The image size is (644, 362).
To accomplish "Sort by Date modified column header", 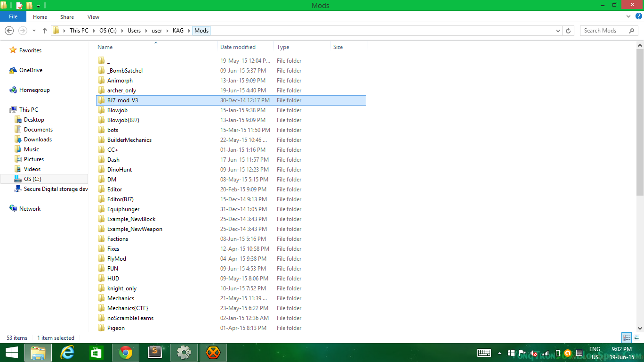I will click(238, 47).
